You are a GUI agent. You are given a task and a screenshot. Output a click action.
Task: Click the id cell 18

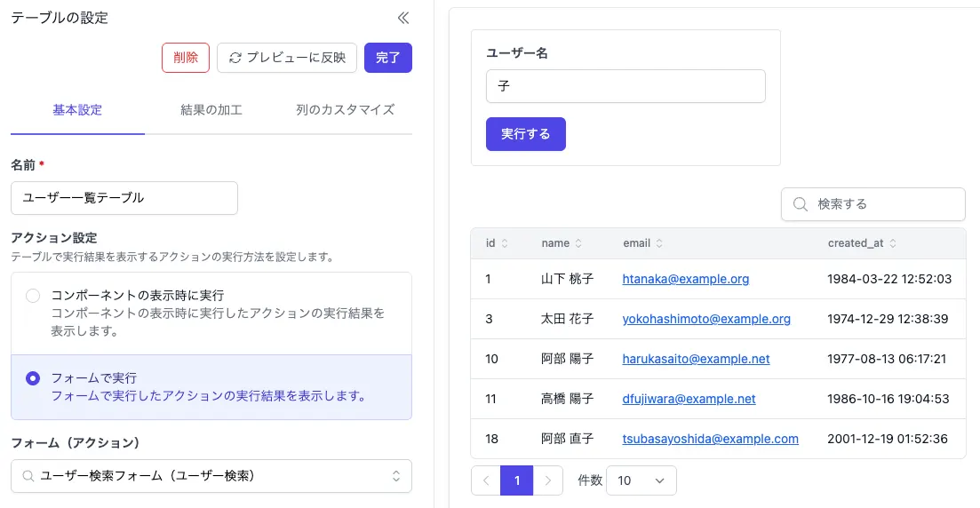[x=492, y=440]
